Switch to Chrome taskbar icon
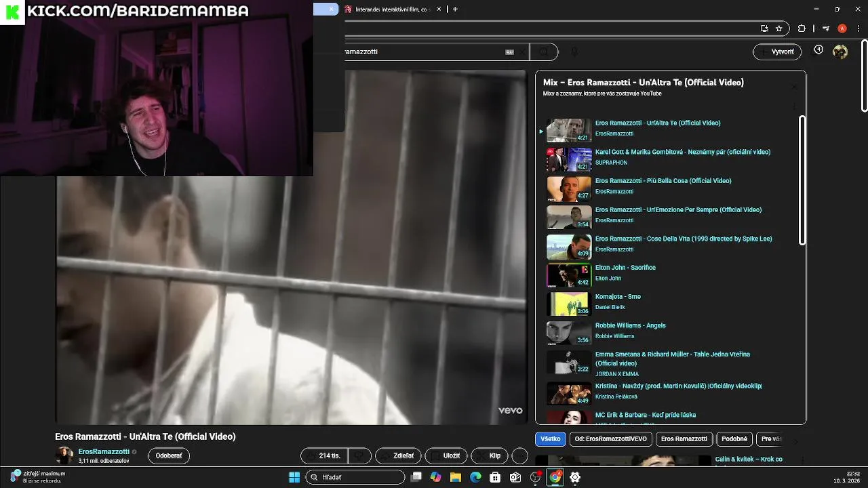This screenshot has width=868, height=488. tap(555, 477)
